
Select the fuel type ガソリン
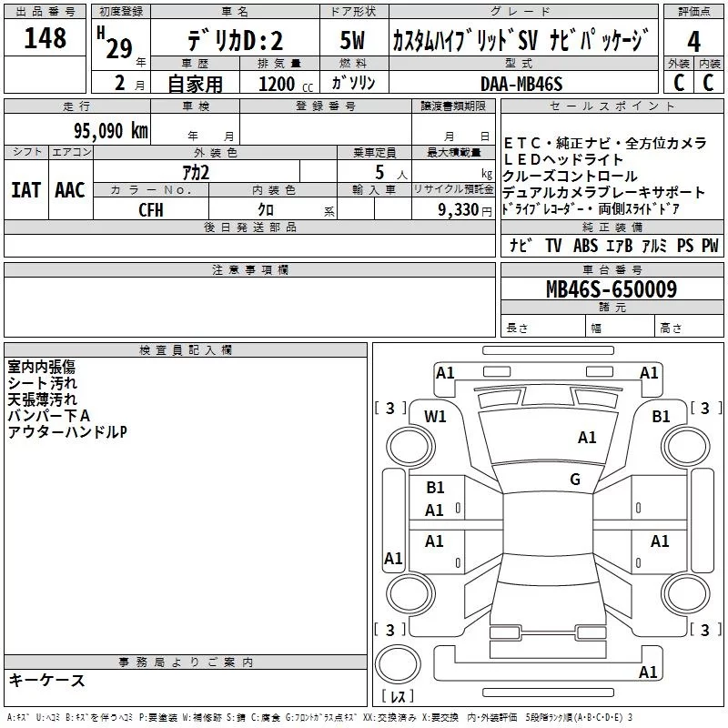354,83
